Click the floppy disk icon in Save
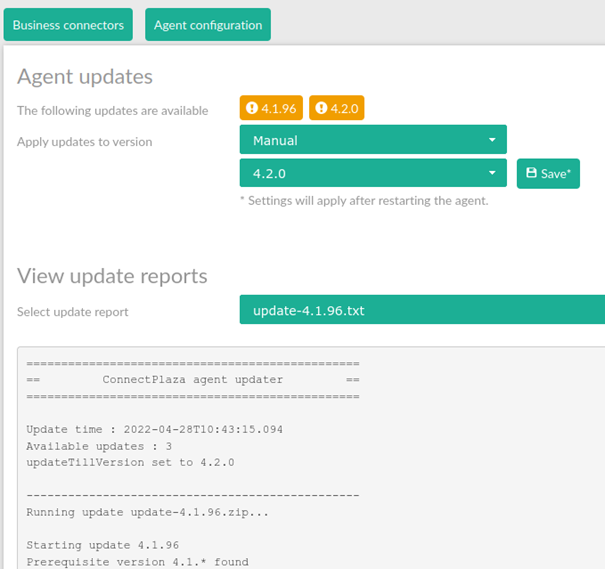This screenshot has height=569, width=605. point(530,174)
